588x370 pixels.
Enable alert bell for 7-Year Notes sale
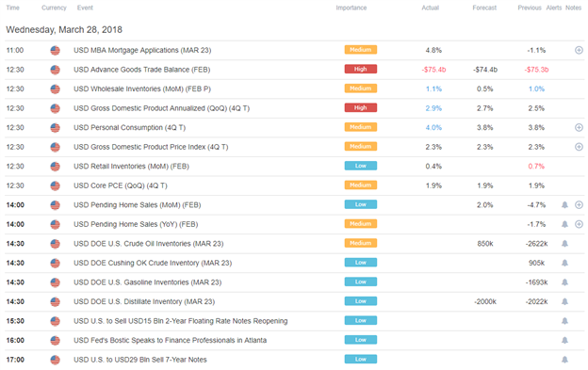[564, 360]
